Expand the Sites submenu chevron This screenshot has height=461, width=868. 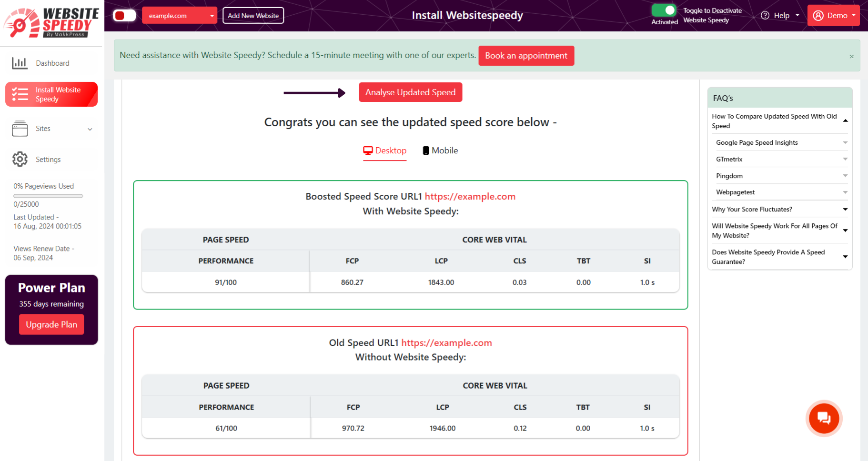click(x=90, y=129)
